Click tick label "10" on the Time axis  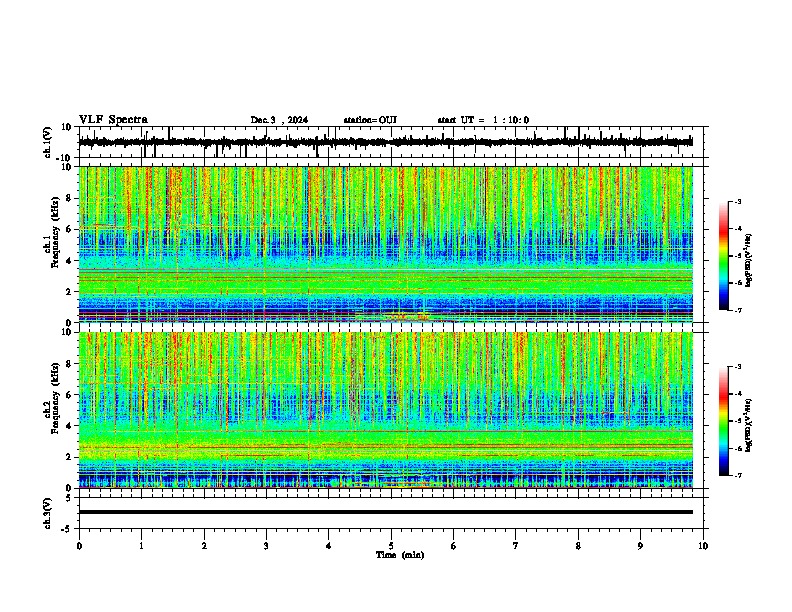pyautogui.click(x=703, y=546)
